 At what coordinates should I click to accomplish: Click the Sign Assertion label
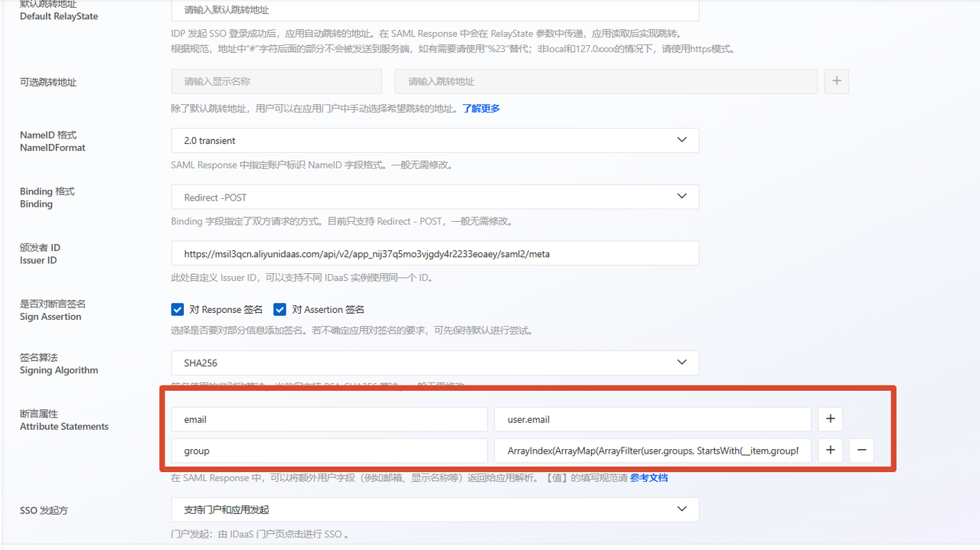tap(51, 317)
